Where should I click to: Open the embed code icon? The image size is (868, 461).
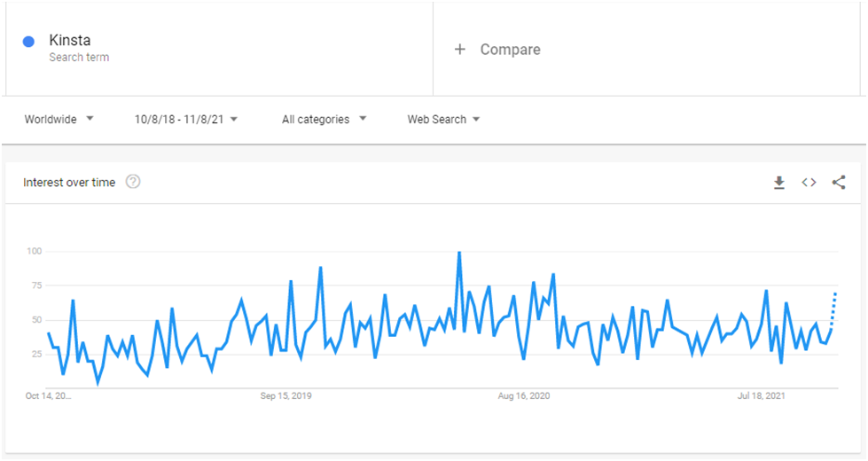tap(809, 182)
